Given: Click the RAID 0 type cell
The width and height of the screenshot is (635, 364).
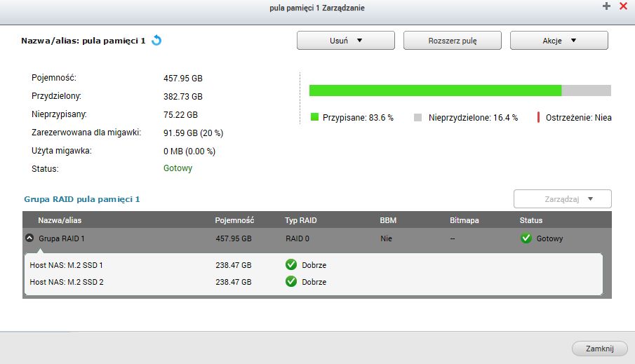Looking at the screenshot, I should 298,238.
